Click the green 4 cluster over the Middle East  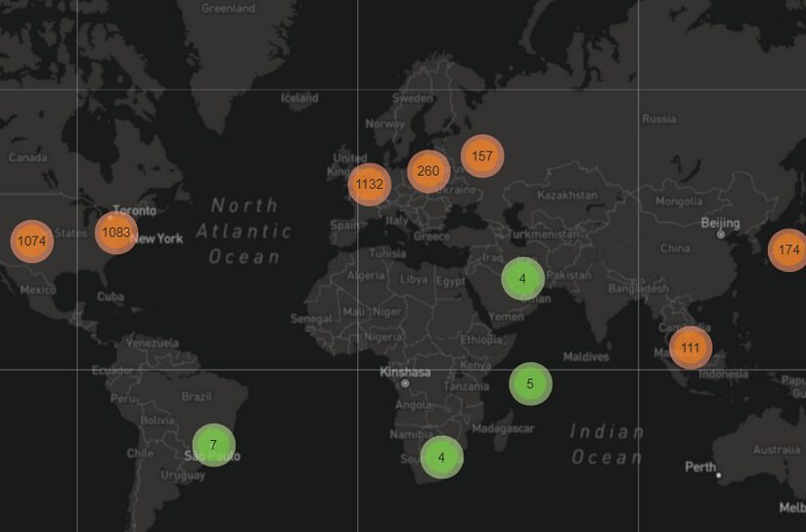click(x=522, y=279)
